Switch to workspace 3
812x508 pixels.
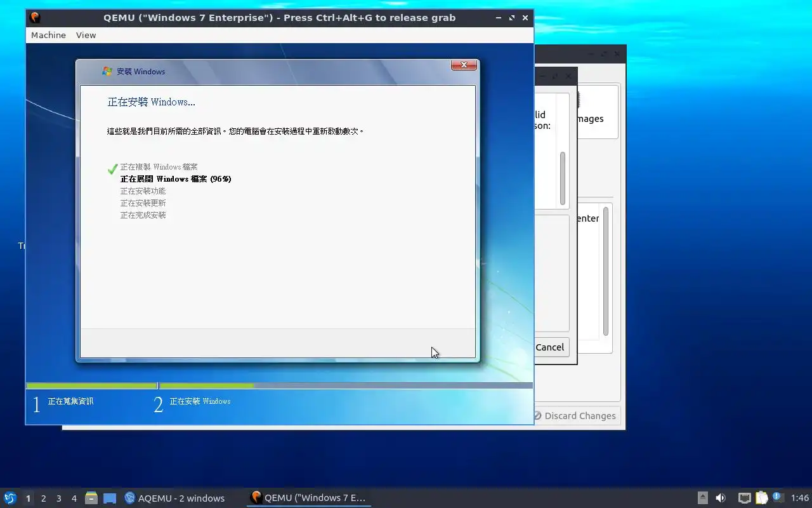click(x=58, y=498)
